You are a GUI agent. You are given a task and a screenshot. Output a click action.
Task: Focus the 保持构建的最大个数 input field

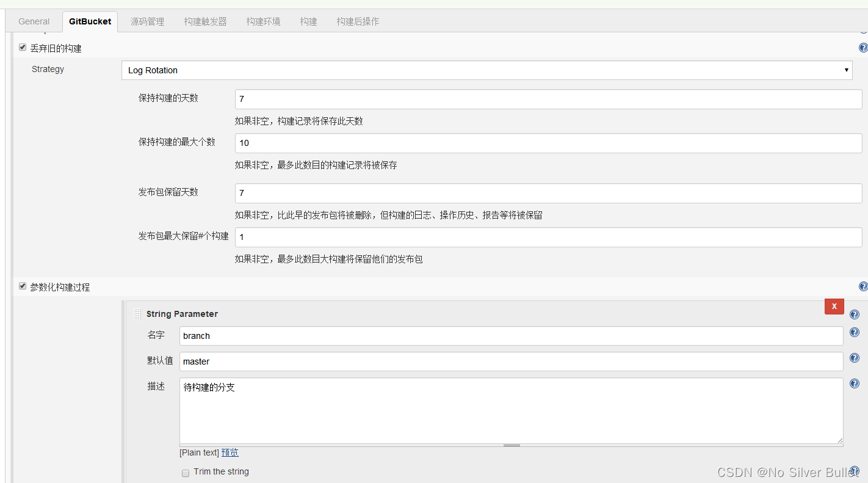coord(548,143)
